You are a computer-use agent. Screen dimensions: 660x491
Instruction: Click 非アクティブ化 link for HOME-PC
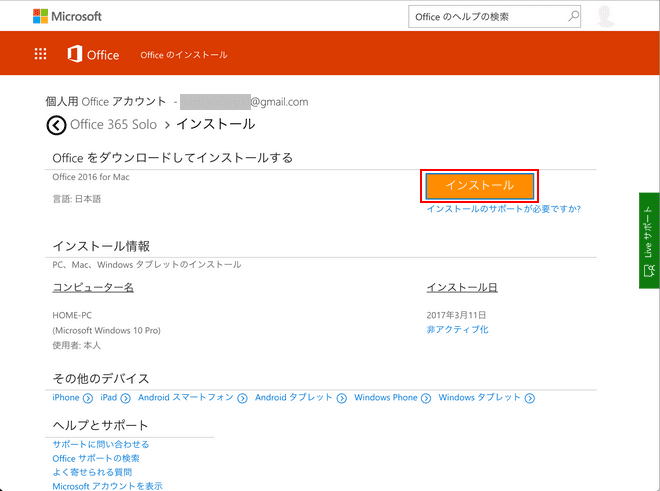[458, 329]
